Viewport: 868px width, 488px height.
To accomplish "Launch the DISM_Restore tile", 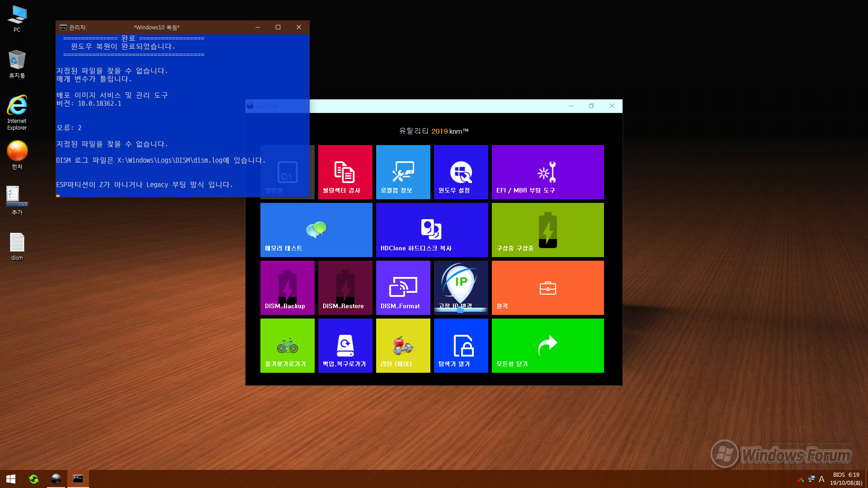I will tap(345, 287).
